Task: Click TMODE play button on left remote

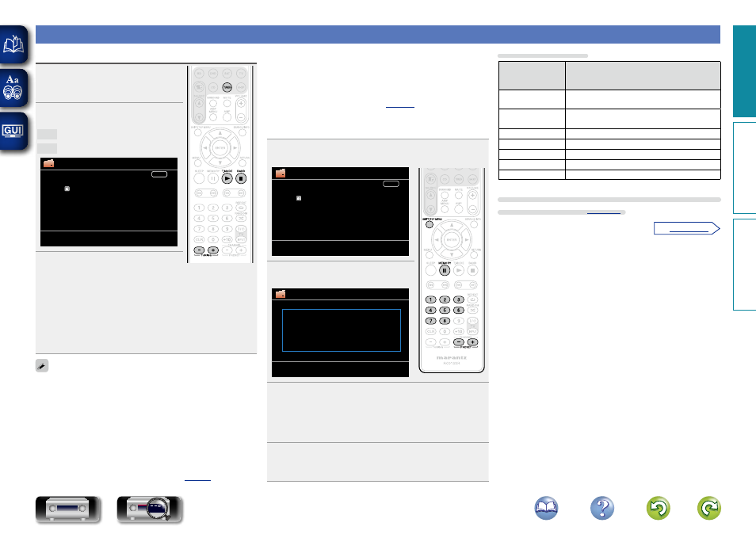Action: tap(227, 178)
